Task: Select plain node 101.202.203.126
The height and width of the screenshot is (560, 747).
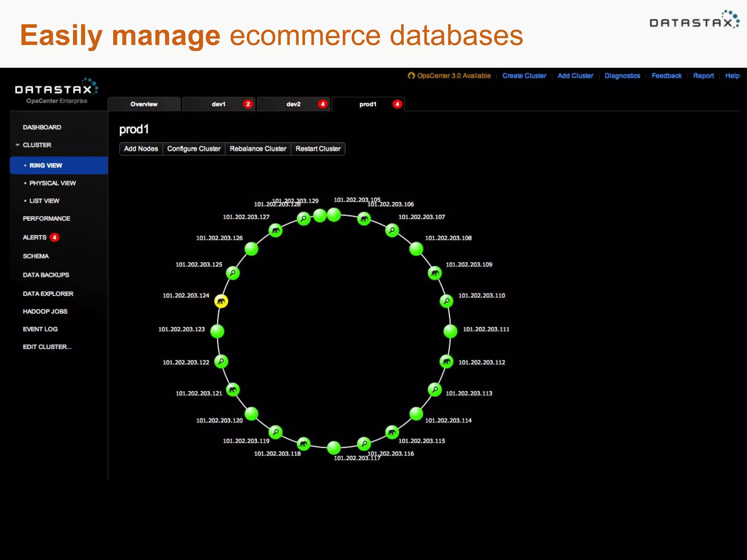Action: (x=251, y=249)
